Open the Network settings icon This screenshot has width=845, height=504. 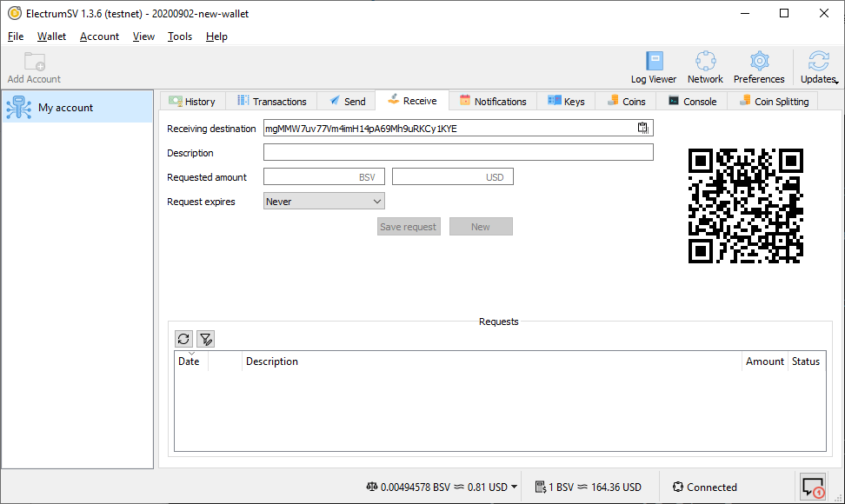[705, 67]
